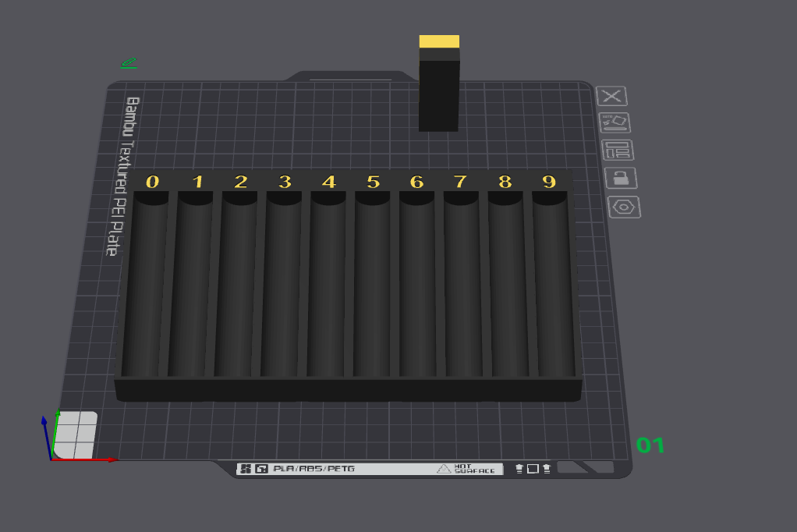Click the X icon to remove plate objects

coord(611,96)
